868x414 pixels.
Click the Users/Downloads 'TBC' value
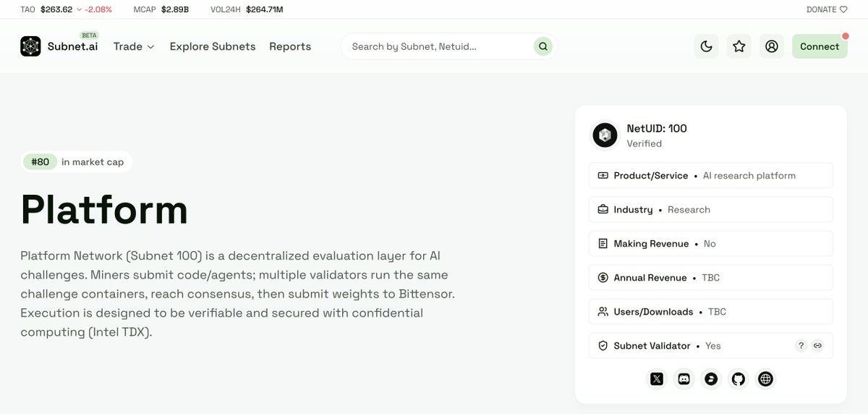tap(717, 312)
